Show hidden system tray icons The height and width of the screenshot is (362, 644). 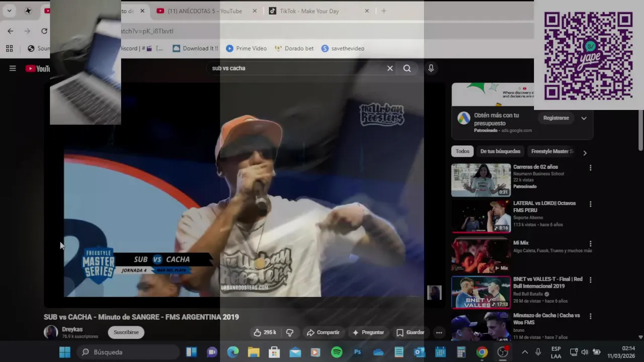coord(525,352)
